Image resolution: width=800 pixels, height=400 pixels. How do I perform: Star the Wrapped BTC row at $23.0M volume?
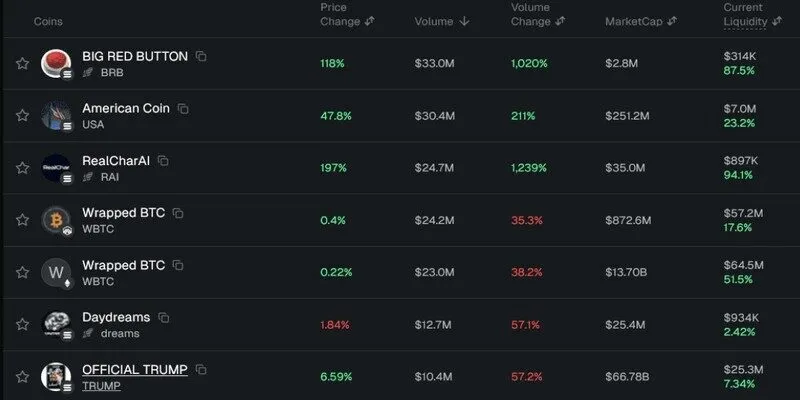tap(22, 272)
